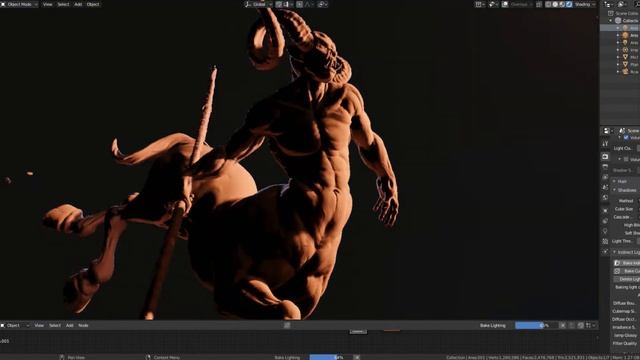Image resolution: width=640 pixels, height=360 pixels.
Task: Open properties editor type menu
Action: pyautogui.click(x=608, y=131)
